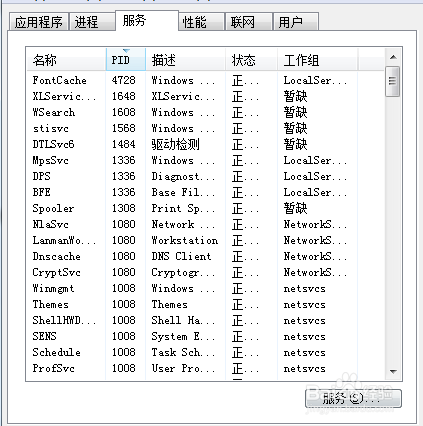Select the 服务 tab
The image size is (423, 426).
[x=147, y=21]
